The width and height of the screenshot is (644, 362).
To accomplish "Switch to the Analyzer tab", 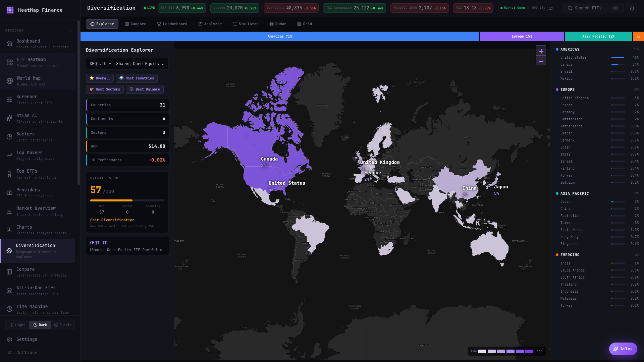I will (210, 24).
